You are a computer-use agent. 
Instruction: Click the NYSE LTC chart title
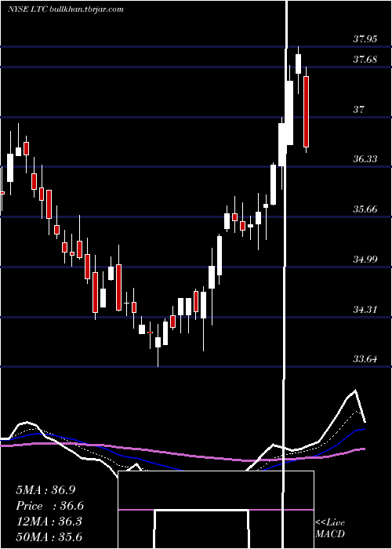(65, 9)
